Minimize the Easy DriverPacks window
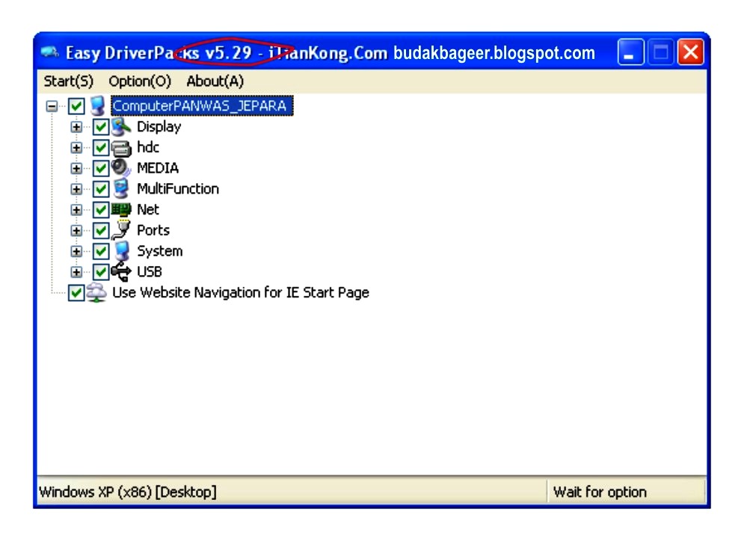This screenshot has height=541, width=756. point(630,52)
